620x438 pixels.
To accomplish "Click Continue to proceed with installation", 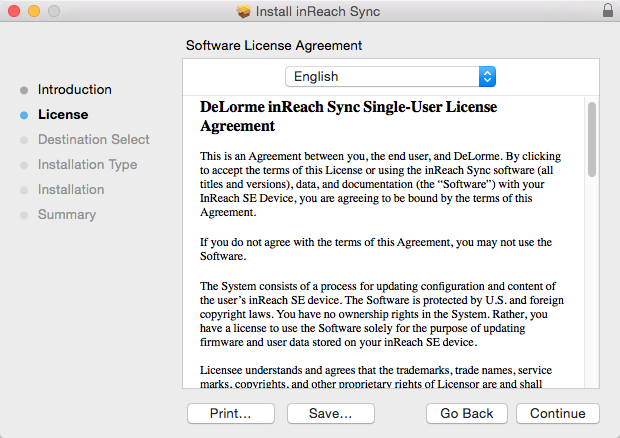I will (x=558, y=413).
